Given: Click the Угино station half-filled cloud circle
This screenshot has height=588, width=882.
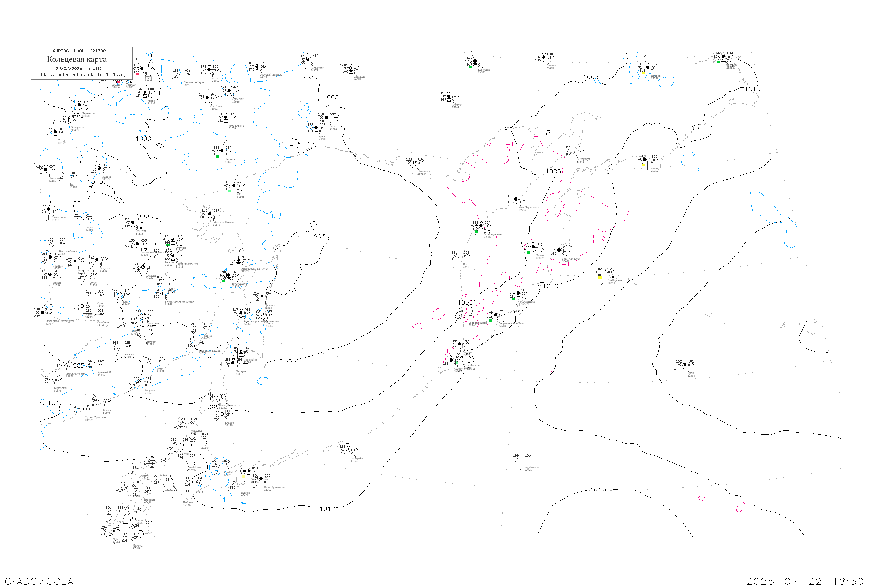Looking at the screenshot, I should click(145, 92).
